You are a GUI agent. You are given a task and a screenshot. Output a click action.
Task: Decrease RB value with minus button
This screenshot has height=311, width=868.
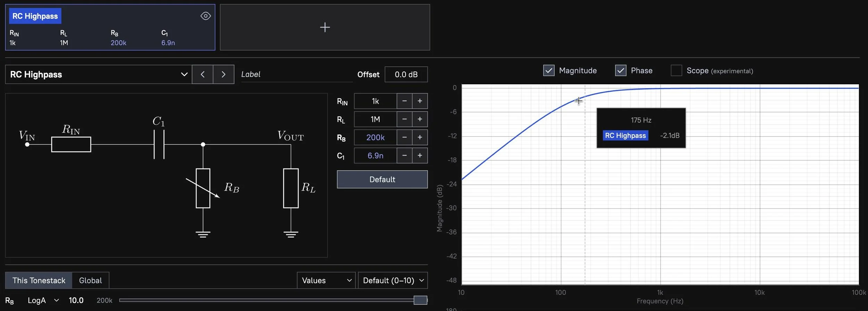click(404, 137)
